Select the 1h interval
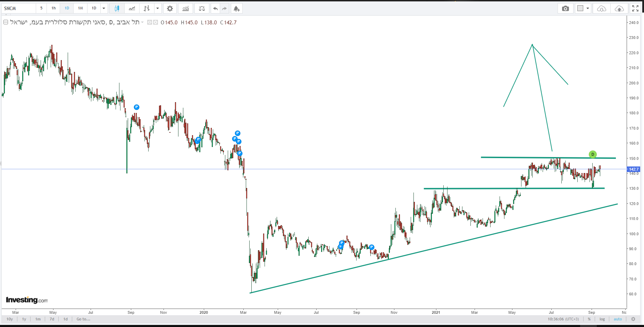This screenshot has width=644, height=327. (53, 8)
